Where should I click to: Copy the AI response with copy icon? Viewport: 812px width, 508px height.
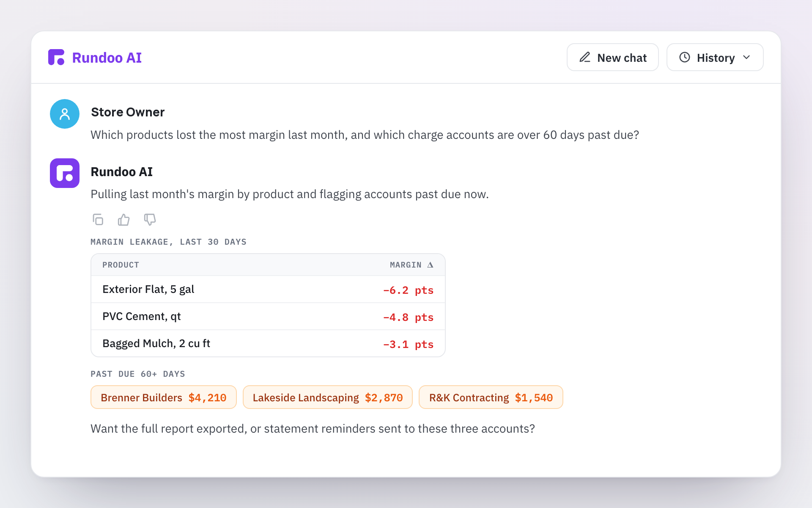click(98, 220)
